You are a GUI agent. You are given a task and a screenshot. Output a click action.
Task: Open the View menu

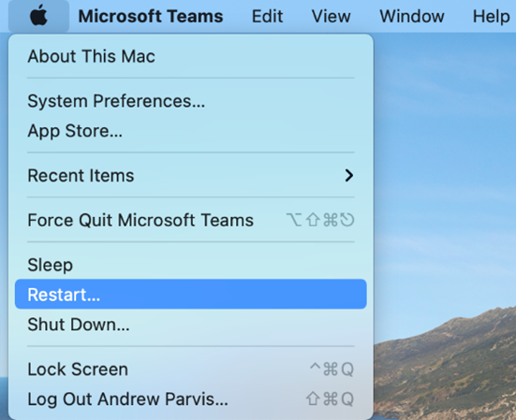(x=332, y=16)
